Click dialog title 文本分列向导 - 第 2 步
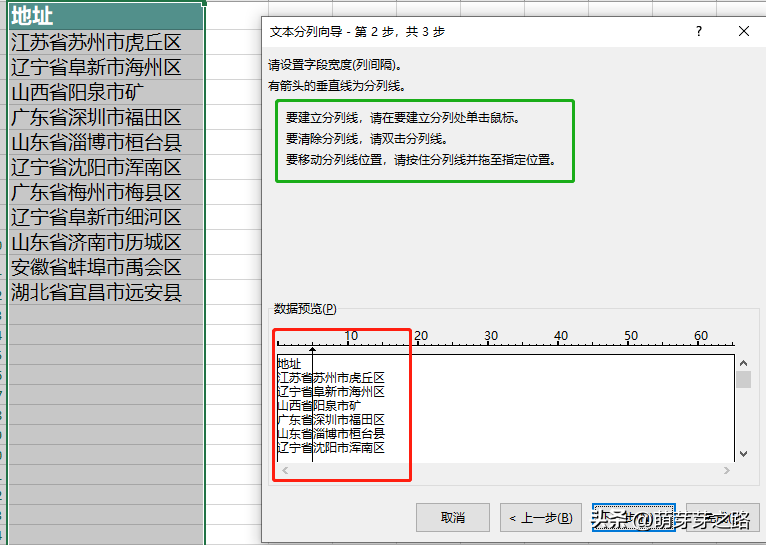Screen dimensions: 766x545 click(x=357, y=32)
